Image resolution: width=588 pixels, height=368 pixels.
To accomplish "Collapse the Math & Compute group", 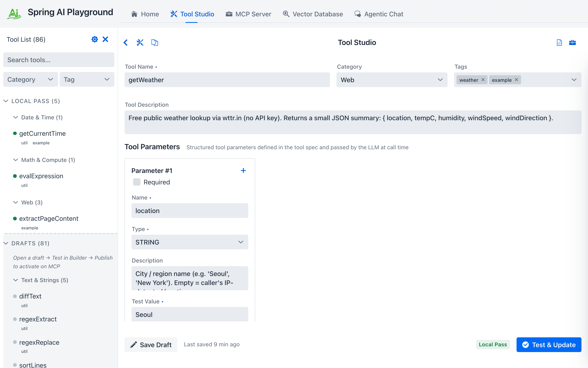I will 16,160.
